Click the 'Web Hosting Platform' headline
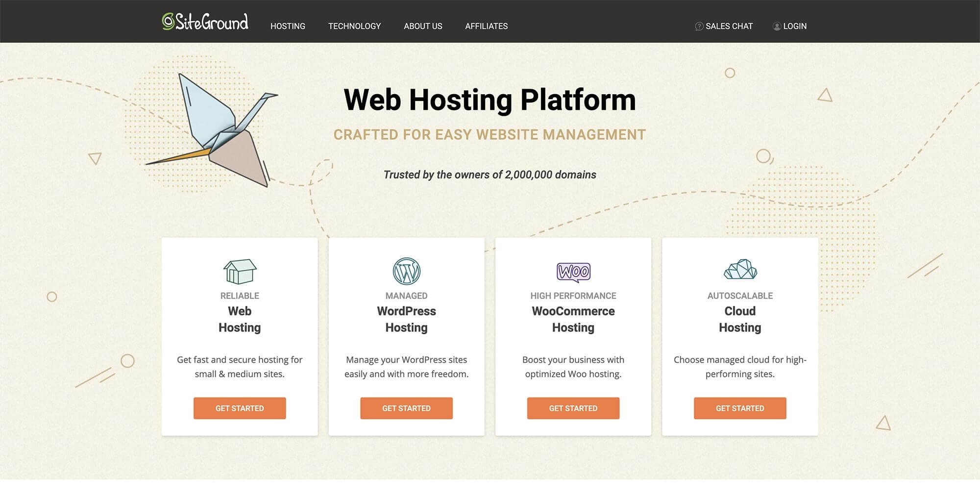The height and width of the screenshot is (503, 980). tap(490, 100)
